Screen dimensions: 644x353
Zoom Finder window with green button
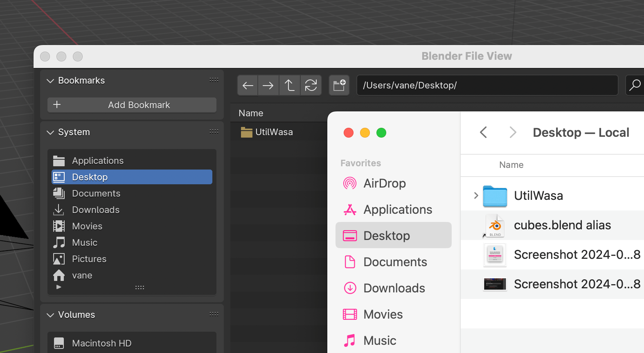click(381, 133)
